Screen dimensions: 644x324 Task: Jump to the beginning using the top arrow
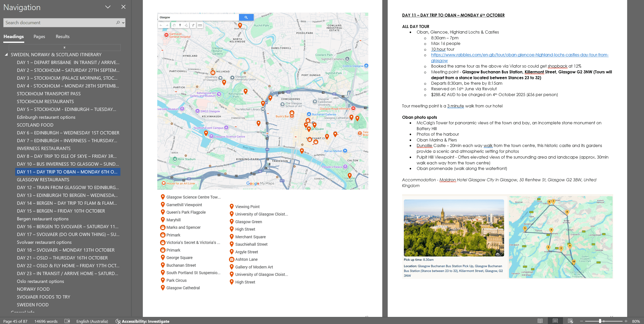(65, 47)
